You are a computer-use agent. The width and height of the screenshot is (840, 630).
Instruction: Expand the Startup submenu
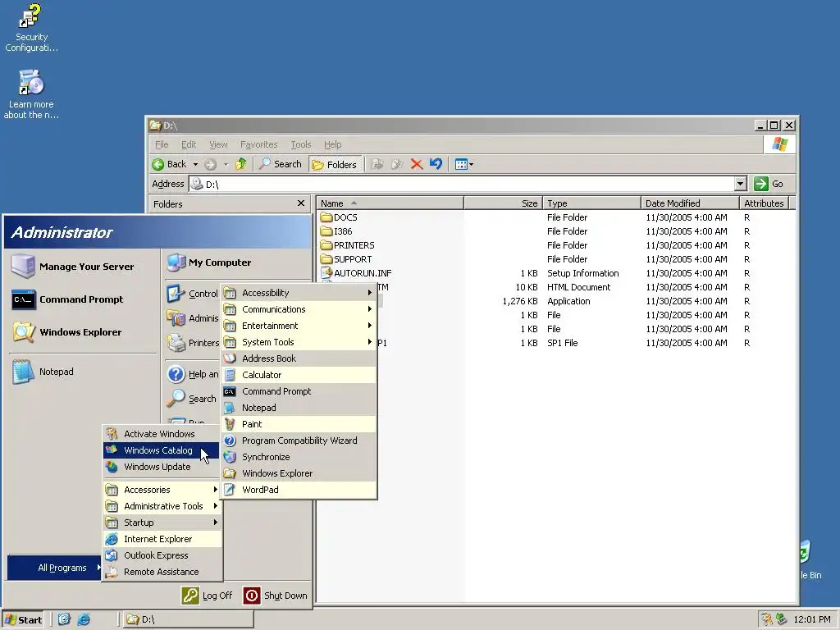tap(162, 523)
